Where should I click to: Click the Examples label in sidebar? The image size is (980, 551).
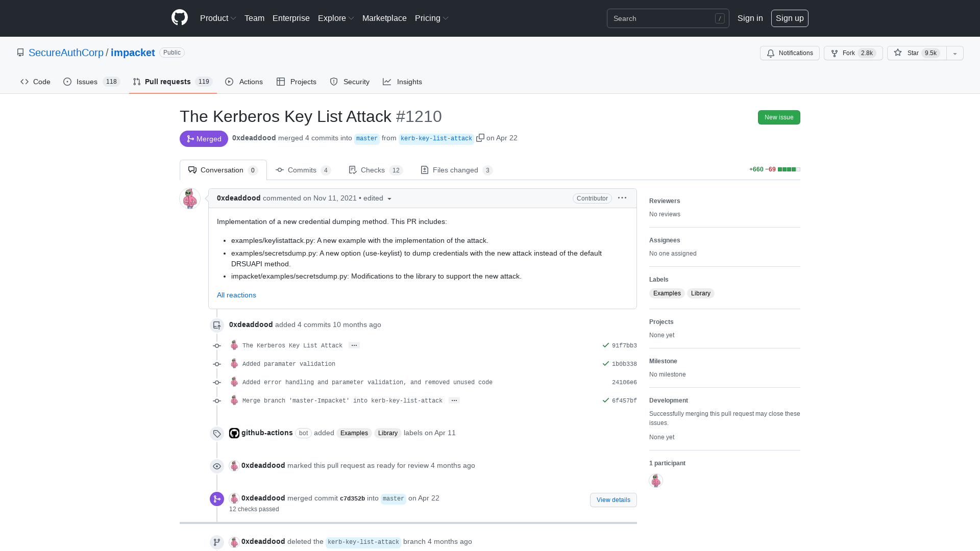pos(667,293)
